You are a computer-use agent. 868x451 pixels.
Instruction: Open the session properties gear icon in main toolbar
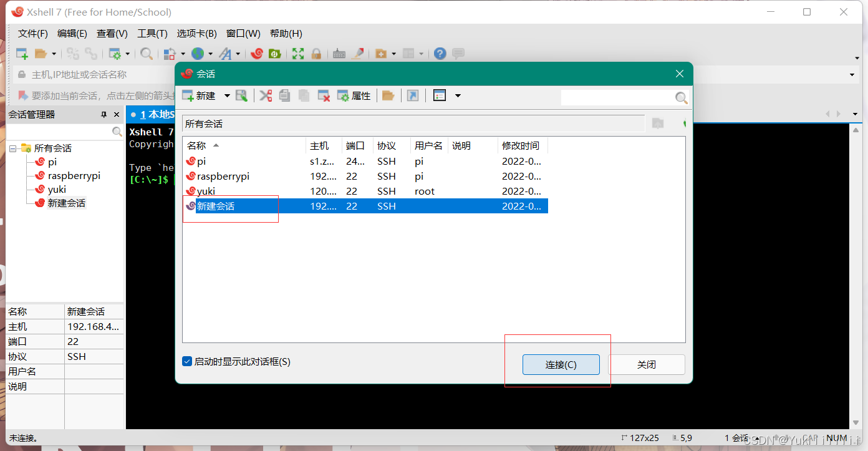tap(115, 54)
